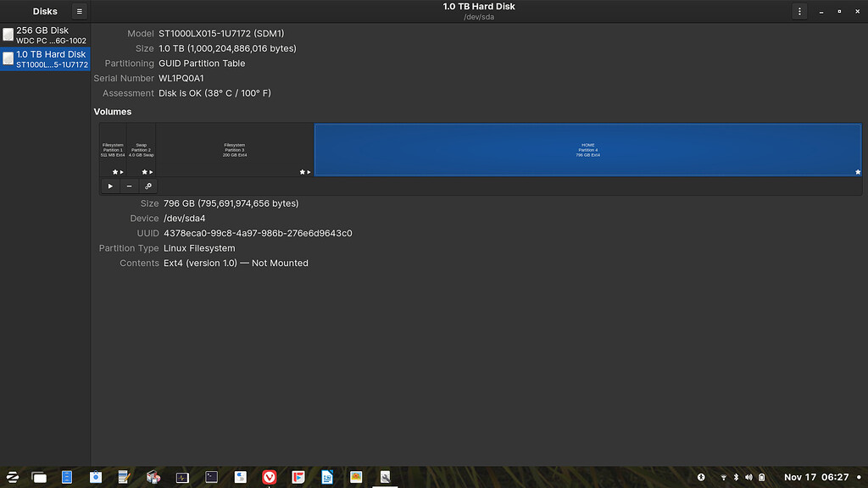
Task: Open the file manager from the taskbar
Action: coord(39,477)
